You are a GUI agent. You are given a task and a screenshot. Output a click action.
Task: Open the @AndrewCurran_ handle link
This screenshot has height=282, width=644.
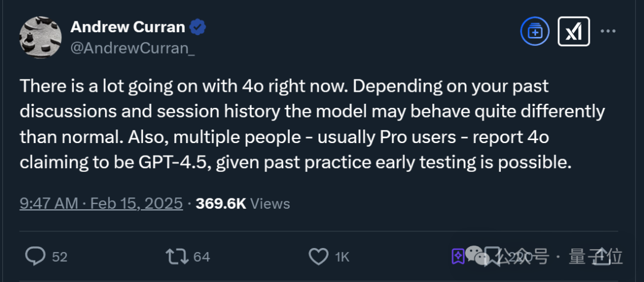tap(132, 49)
